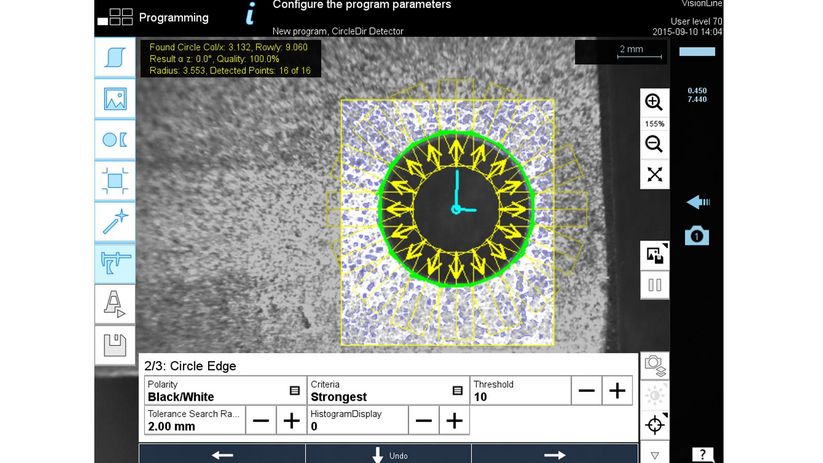
Task: Toggle the pause live image button
Action: click(x=655, y=285)
